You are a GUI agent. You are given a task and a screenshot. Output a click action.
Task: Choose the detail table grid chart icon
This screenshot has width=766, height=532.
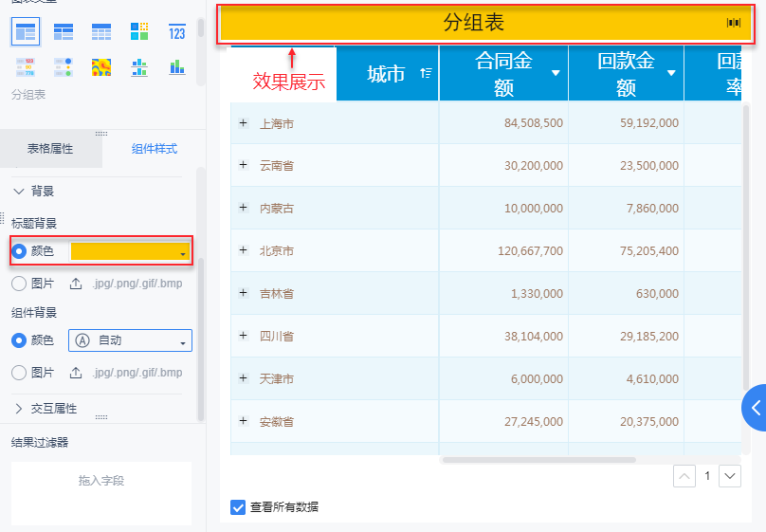101,31
